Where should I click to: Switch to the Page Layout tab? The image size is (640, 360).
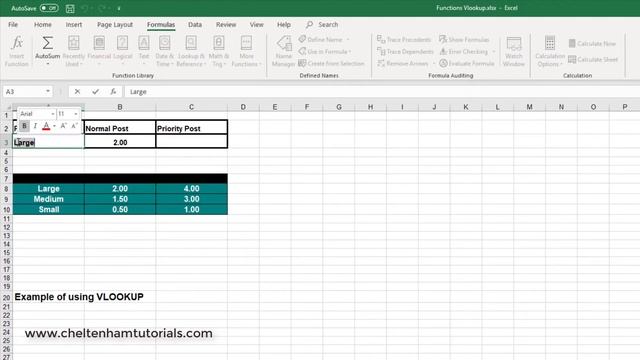pos(115,24)
